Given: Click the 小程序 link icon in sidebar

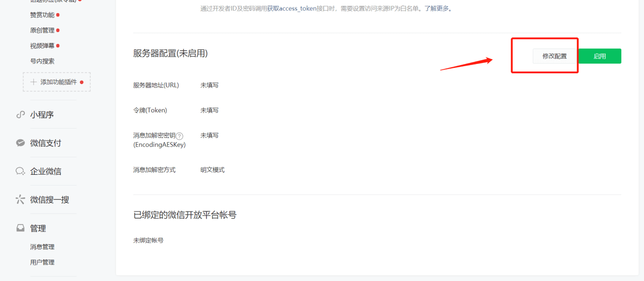Looking at the screenshot, I should pos(21,114).
